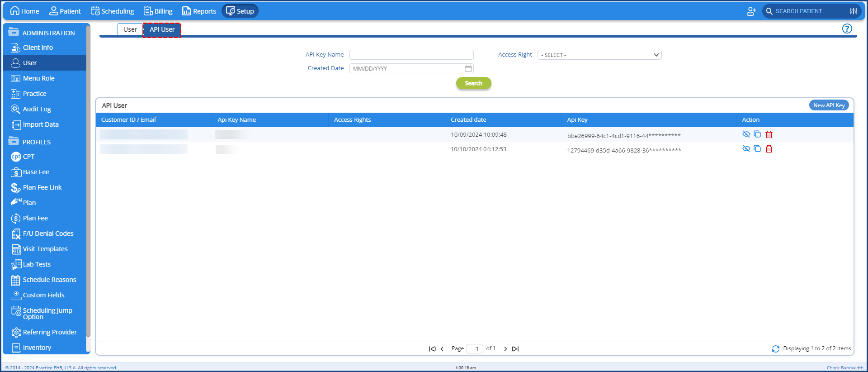868x372 pixels.
Task: Open Plan Fee Link in sidebar
Action: (x=44, y=187)
